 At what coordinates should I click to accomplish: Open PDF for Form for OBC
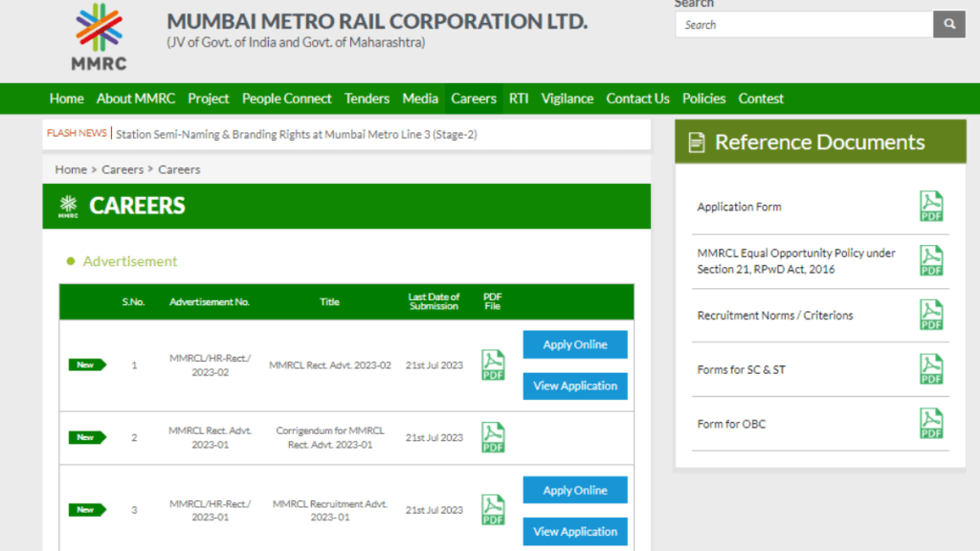pyautogui.click(x=930, y=424)
